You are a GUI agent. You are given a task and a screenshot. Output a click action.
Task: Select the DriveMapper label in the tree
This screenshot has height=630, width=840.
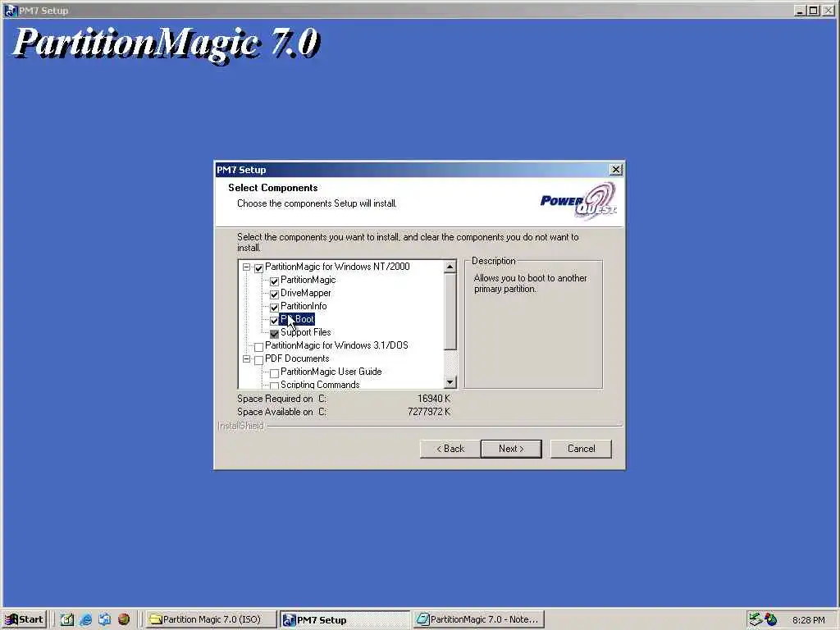(306, 293)
